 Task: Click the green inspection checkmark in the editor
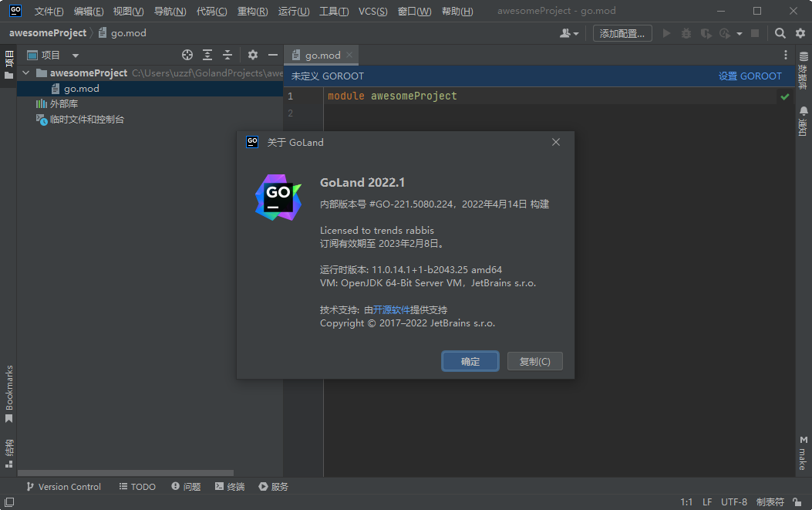[785, 96]
